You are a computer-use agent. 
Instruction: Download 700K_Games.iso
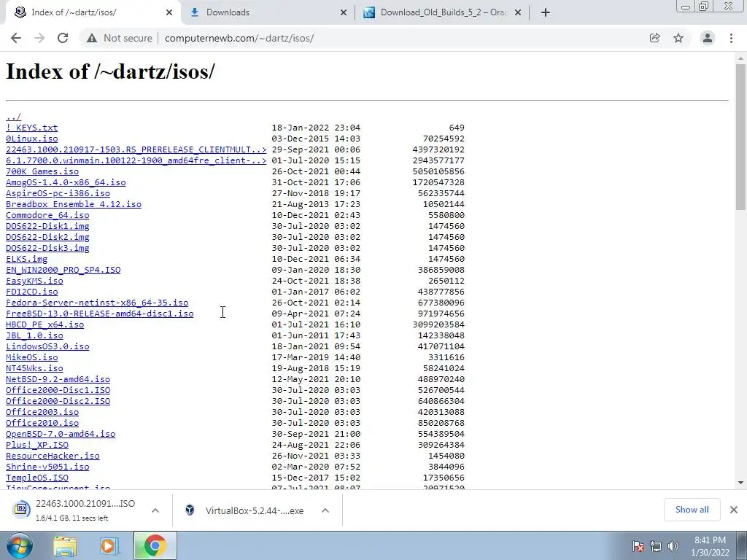point(42,171)
